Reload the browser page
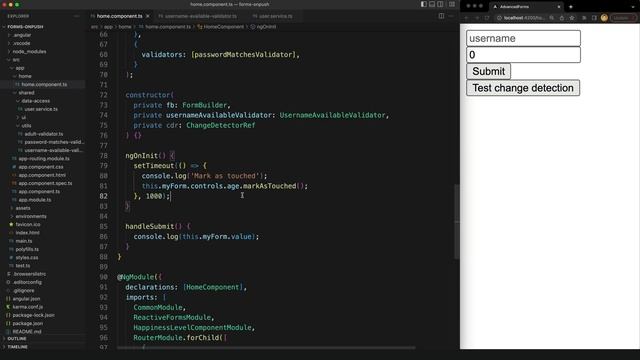 (x=487, y=18)
